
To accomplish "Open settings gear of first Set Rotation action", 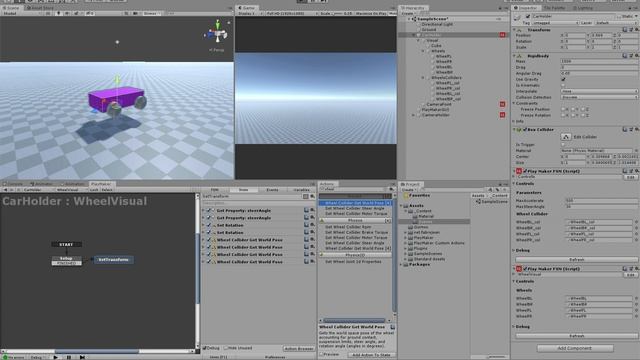I will (x=313, y=225).
